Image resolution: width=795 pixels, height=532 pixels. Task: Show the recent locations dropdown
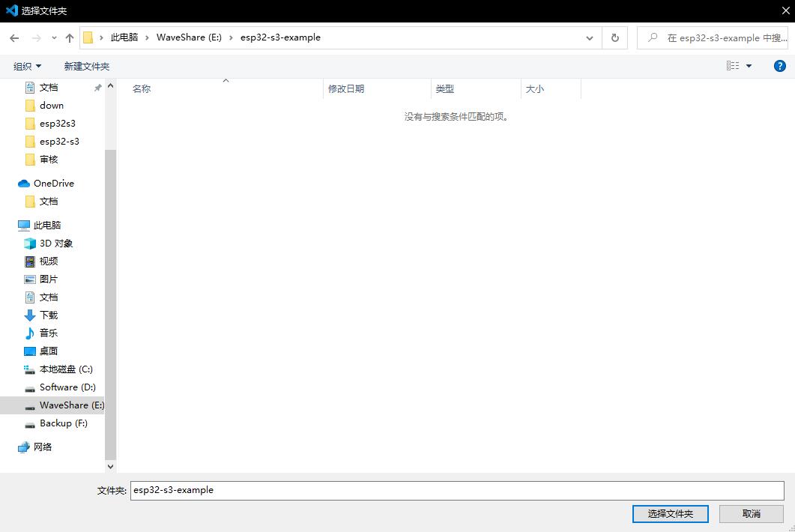(54, 37)
